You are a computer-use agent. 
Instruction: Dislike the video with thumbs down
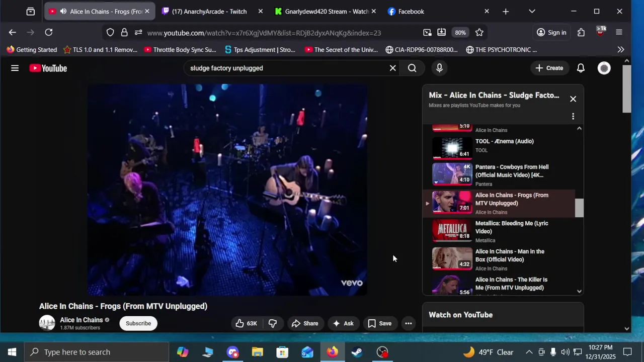tap(273, 323)
